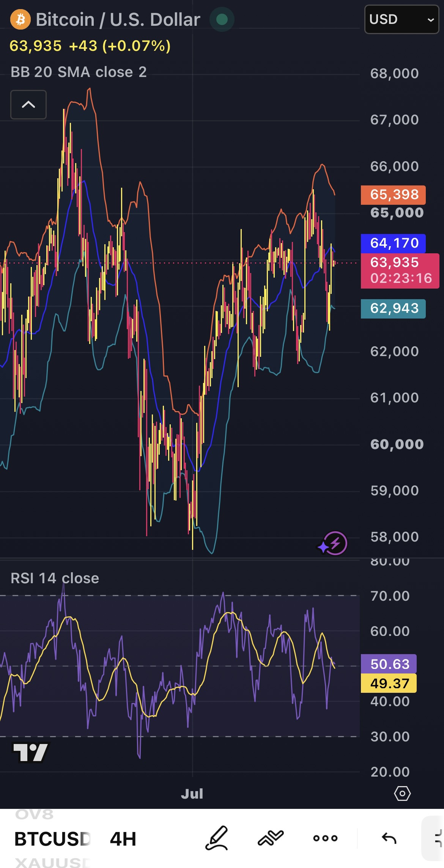Tap the undo arrow icon
Screen dimensions: 444x868
coord(389,838)
